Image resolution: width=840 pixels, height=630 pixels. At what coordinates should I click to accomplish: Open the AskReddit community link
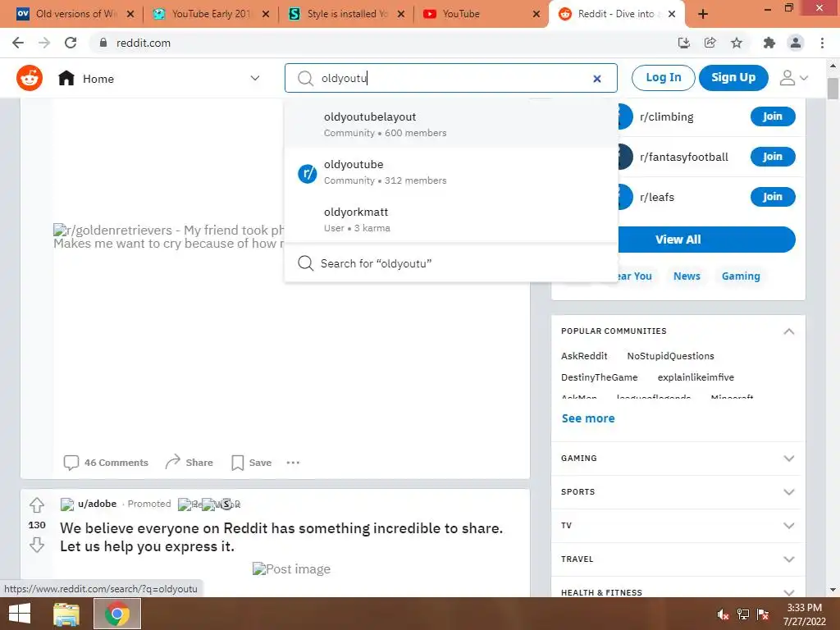[x=584, y=356]
